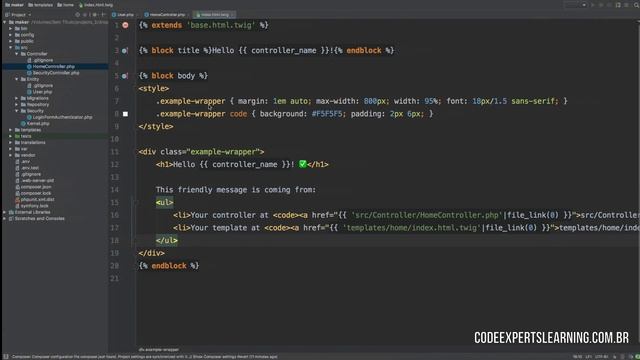Click the 'base.html.twig' string on line 1

click(x=221, y=25)
